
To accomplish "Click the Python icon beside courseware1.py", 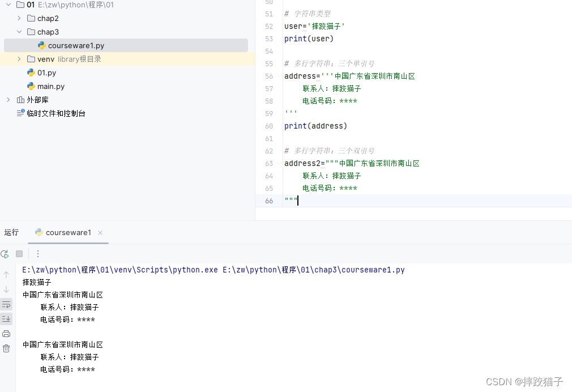I will tap(42, 45).
